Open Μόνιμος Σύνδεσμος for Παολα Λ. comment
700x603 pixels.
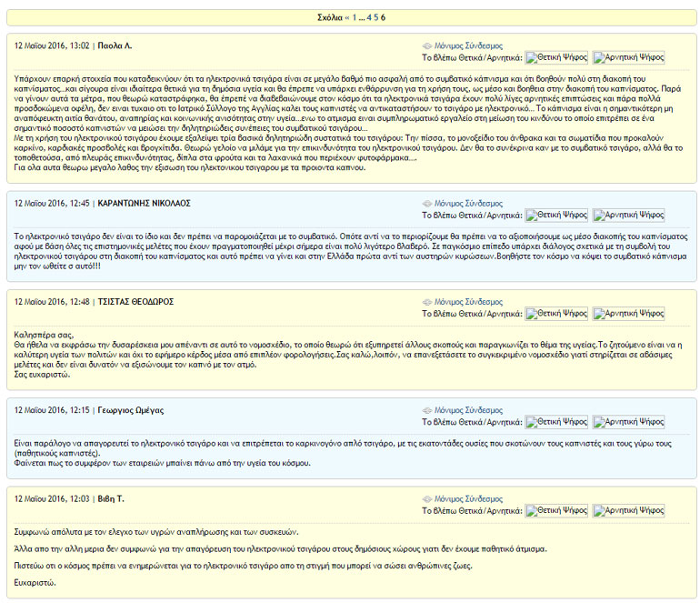click(x=467, y=45)
